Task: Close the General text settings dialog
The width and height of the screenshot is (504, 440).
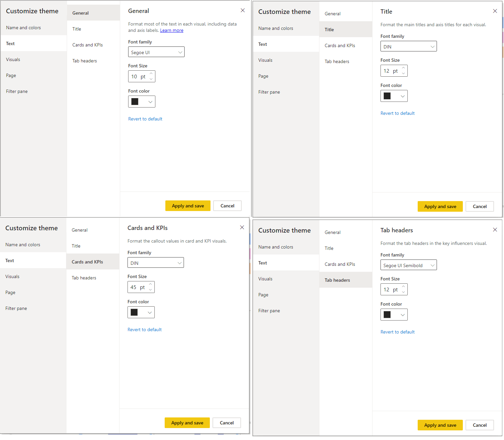Action: click(x=243, y=11)
